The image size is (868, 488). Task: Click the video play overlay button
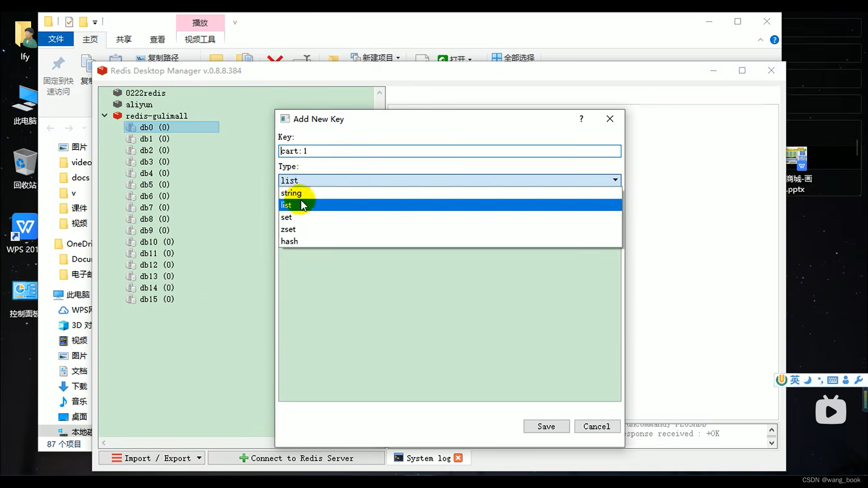(x=831, y=410)
